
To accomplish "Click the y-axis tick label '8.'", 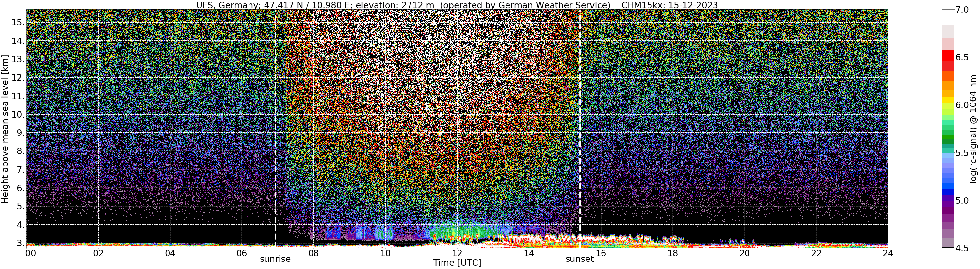I will [20, 151].
